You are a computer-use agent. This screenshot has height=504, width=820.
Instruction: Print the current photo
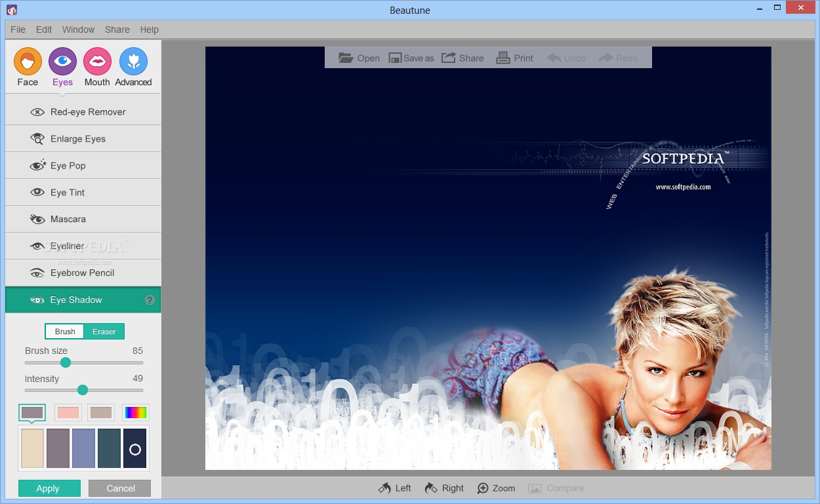514,58
